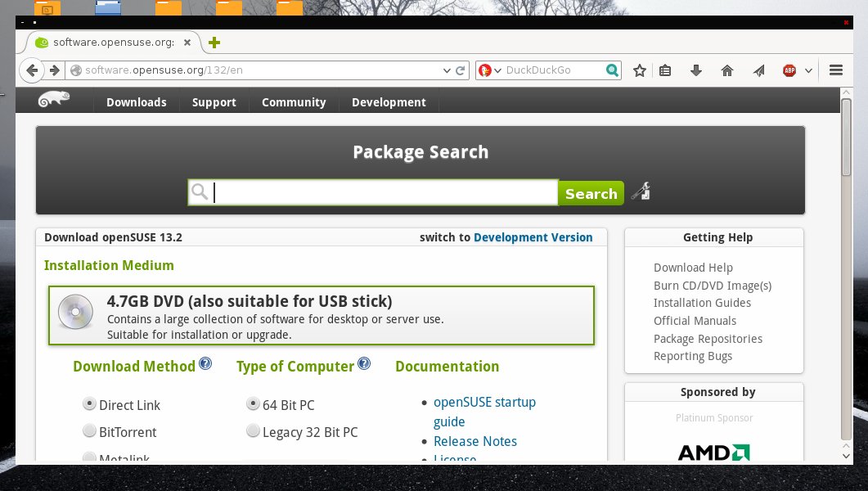Viewport: 868px width, 491px height.
Task: Bookmark this page with the star icon
Action: [640, 70]
